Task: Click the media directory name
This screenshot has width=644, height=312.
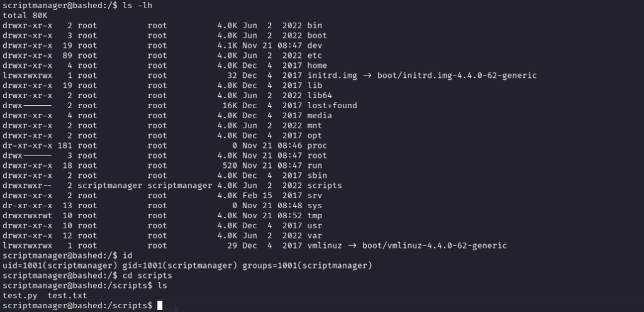Action: pos(319,115)
